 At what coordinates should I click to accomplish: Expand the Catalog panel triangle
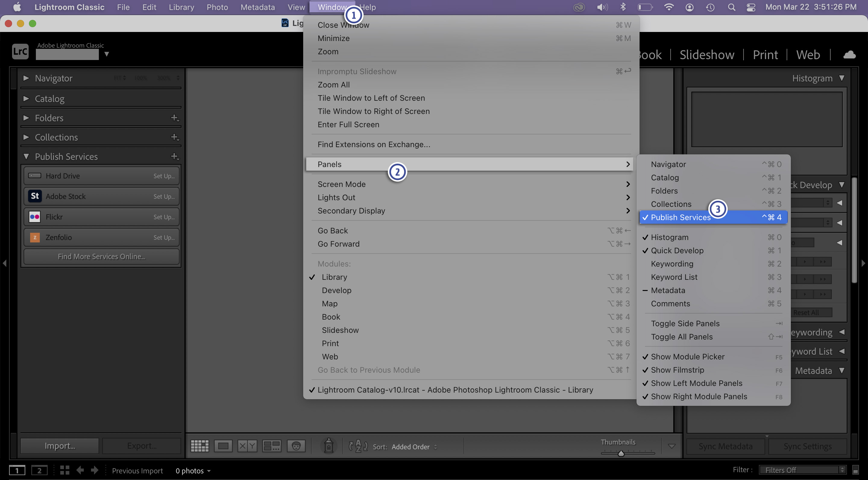click(x=26, y=98)
